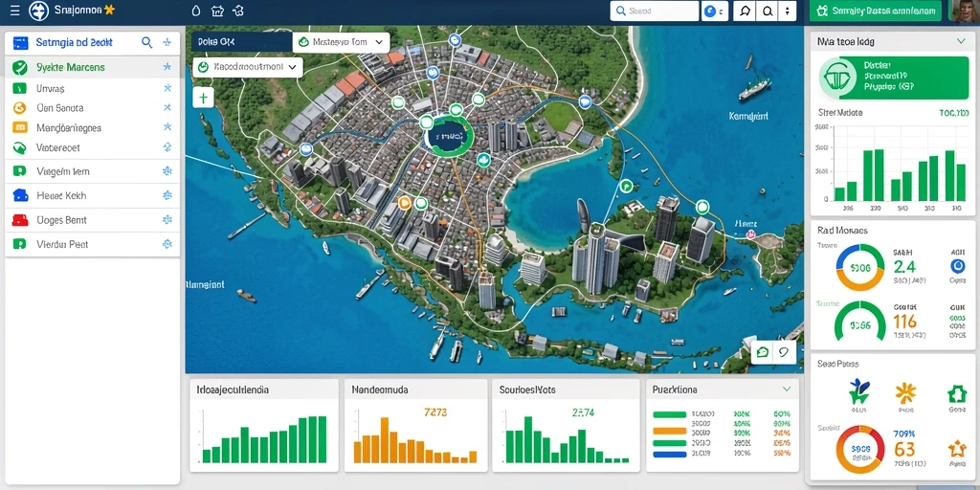This screenshot has width=980, height=490.
Task: Click the orange marker pin on the map
Action: point(405,203)
